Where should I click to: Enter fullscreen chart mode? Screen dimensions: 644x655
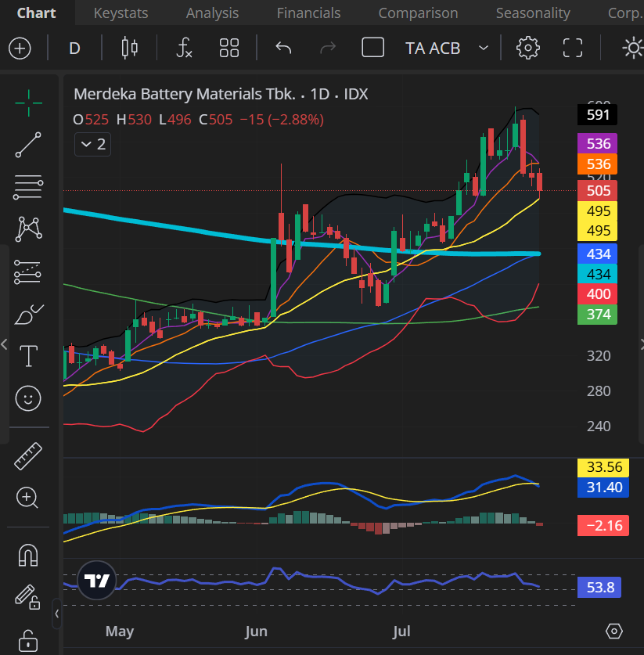573,48
